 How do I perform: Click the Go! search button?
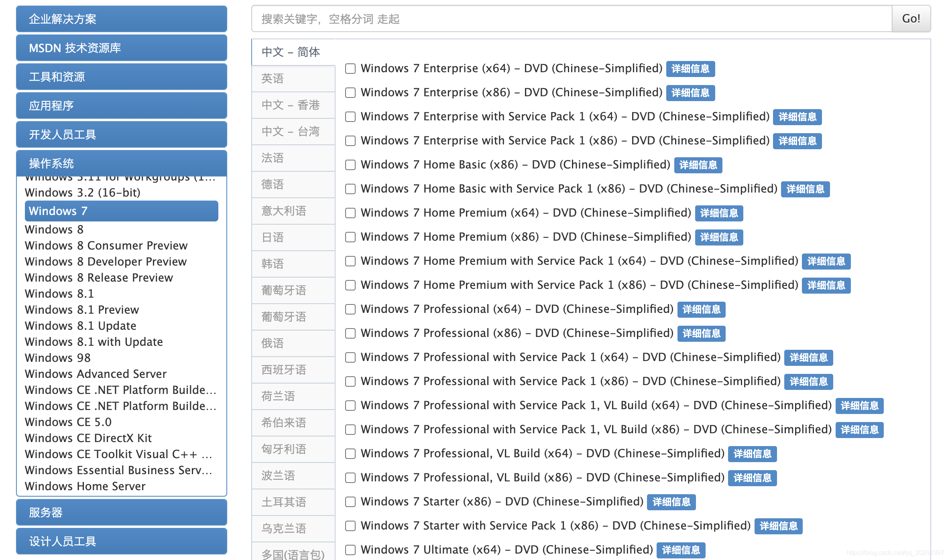(911, 18)
